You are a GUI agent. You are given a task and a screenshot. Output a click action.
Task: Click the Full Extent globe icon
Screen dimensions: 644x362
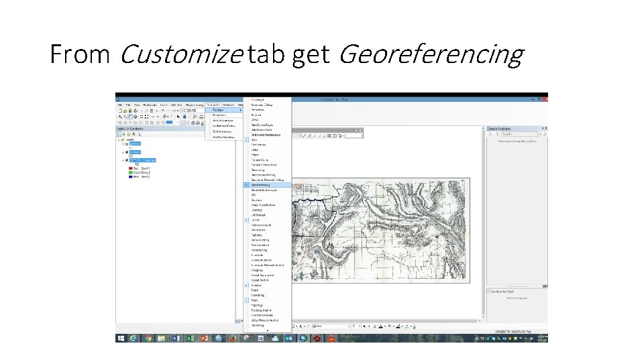136,117
